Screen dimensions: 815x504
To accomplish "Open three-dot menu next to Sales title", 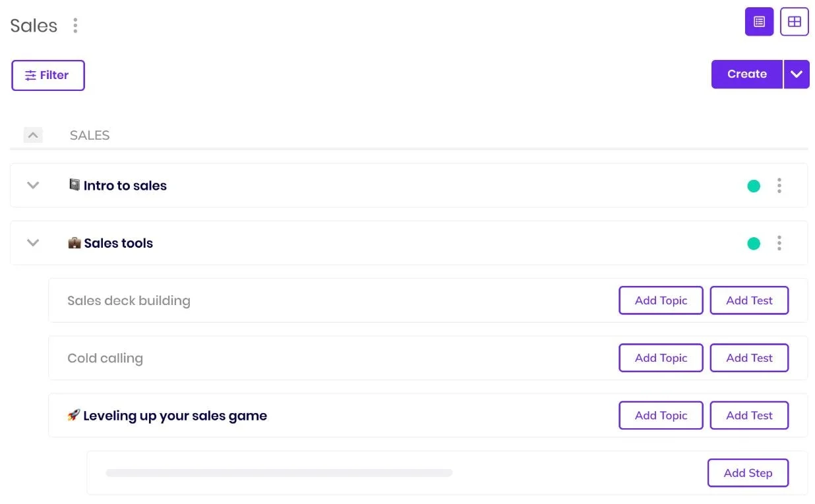I will (x=75, y=26).
